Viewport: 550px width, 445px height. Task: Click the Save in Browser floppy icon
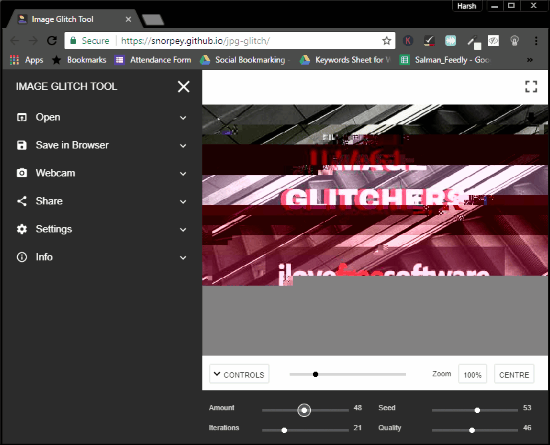pos(22,145)
